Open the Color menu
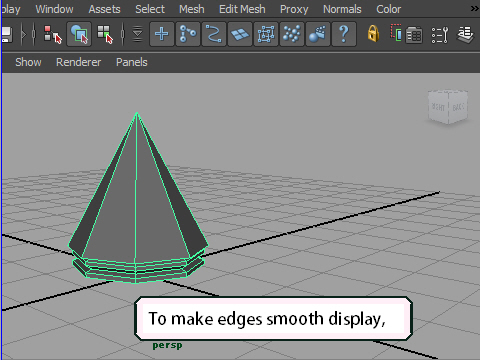 coord(388,9)
